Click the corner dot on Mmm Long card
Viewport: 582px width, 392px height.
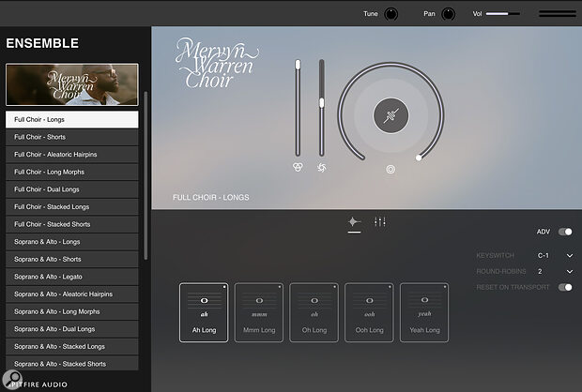pyautogui.click(x=279, y=287)
